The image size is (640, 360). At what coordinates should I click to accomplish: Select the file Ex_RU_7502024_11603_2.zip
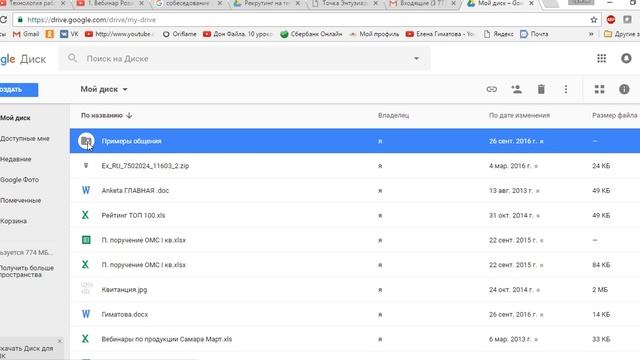click(x=145, y=166)
